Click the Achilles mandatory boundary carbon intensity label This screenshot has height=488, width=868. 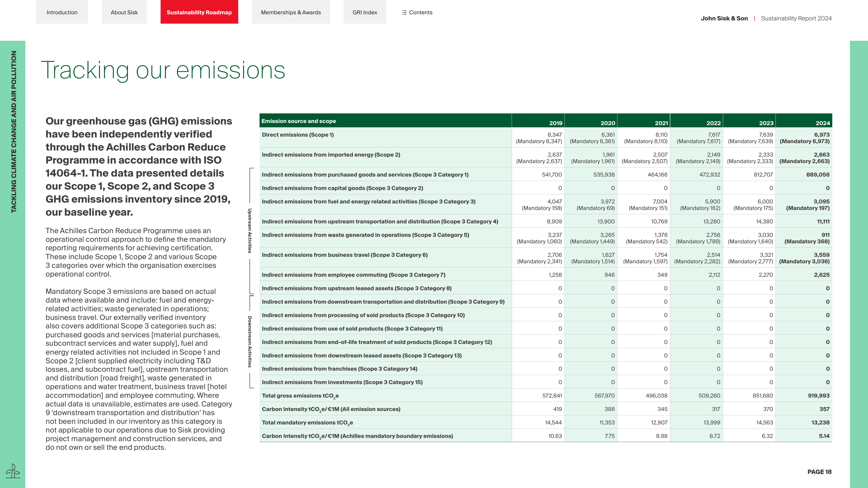click(357, 436)
